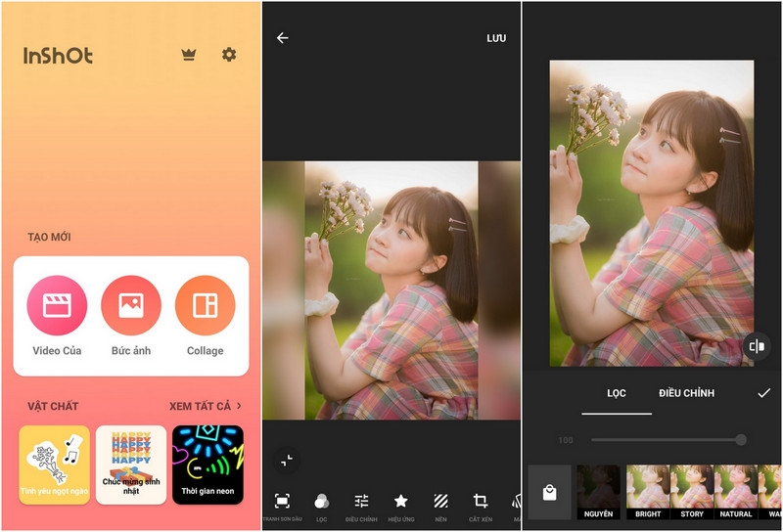Go back with the arrow in the editor
Screen dimensions: 783x532
click(x=283, y=38)
